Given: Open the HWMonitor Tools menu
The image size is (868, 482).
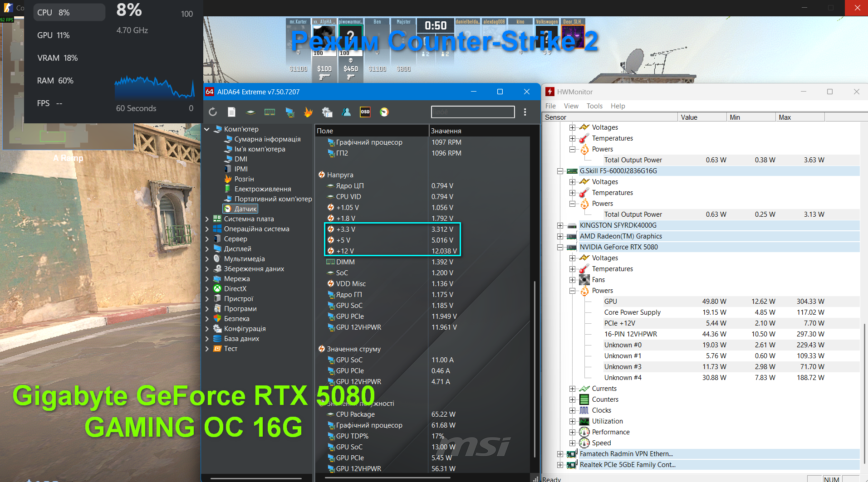Looking at the screenshot, I should tap(594, 106).
